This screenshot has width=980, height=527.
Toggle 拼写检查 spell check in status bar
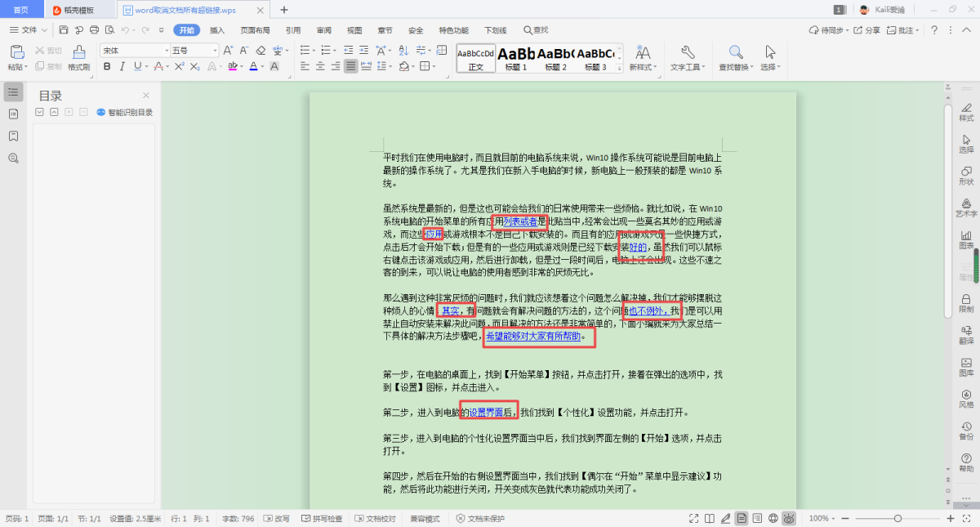pos(323,519)
